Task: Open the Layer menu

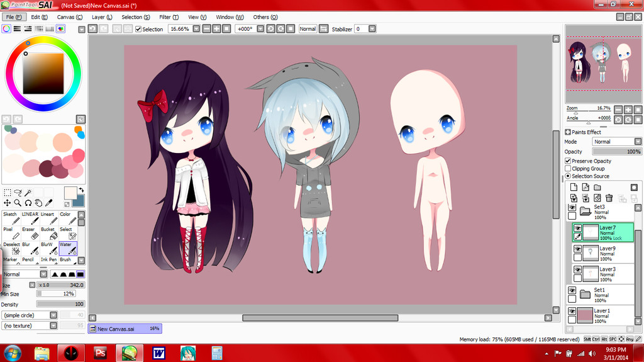Action: [102, 17]
